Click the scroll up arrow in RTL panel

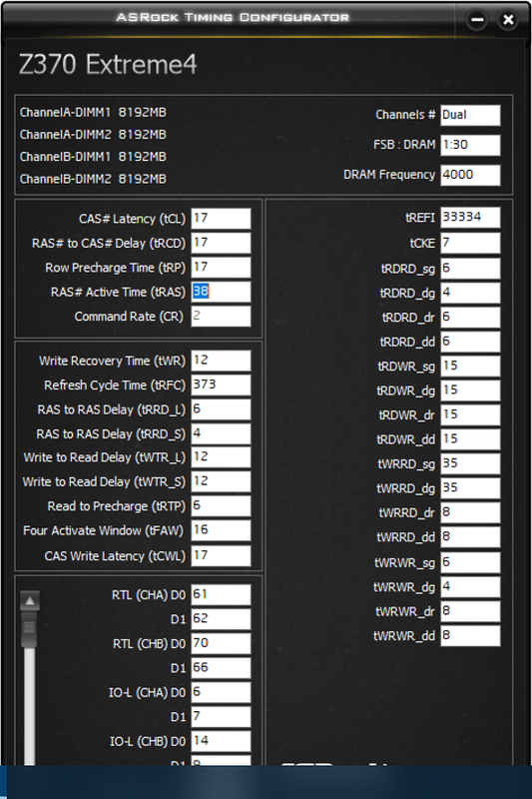pyautogui.click(x=30, y=601)
